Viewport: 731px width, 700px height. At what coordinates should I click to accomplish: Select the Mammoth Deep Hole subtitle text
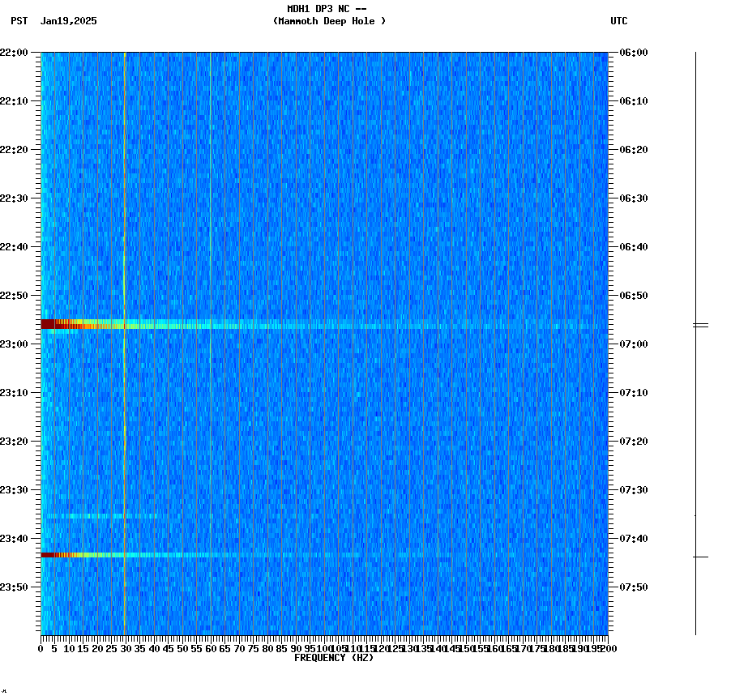[328, 22]
